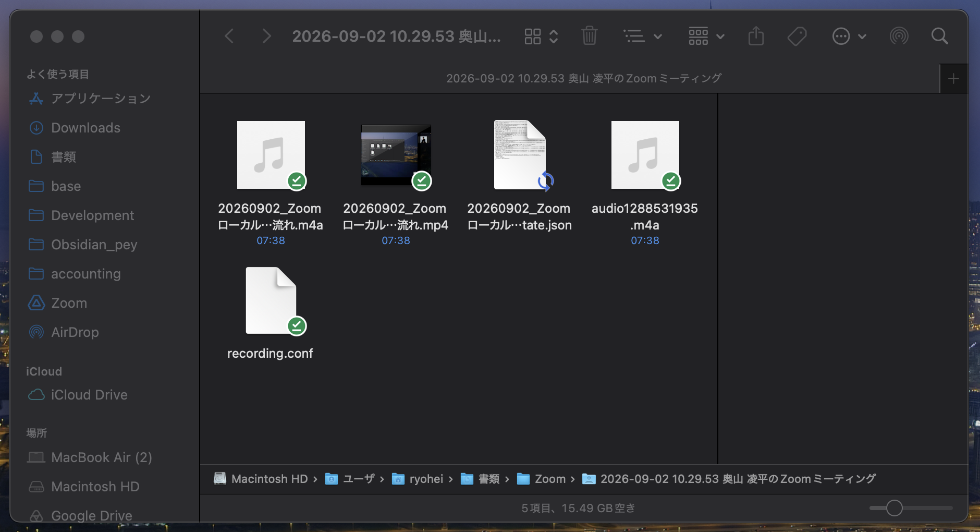980x532 pixels.
Task: Select the recording.conf file icon
Action: point(271,300)
